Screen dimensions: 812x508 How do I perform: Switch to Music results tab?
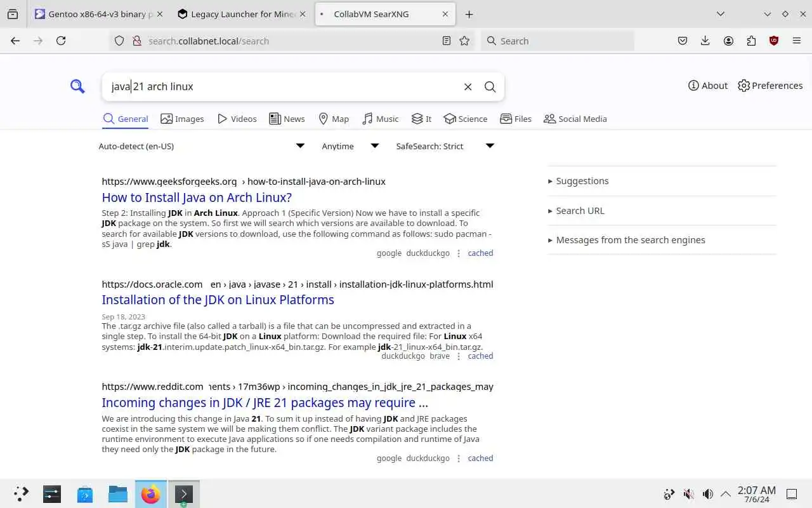pos(381,119)
